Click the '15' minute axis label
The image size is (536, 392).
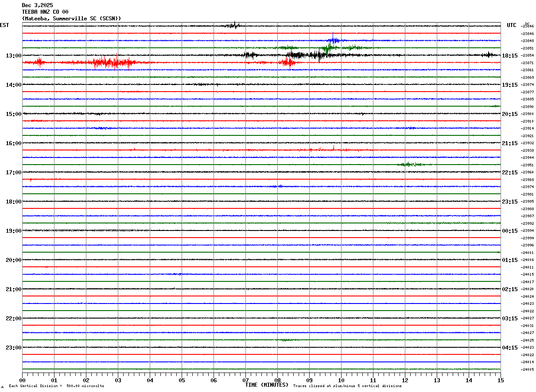click(x=501, y=380)
